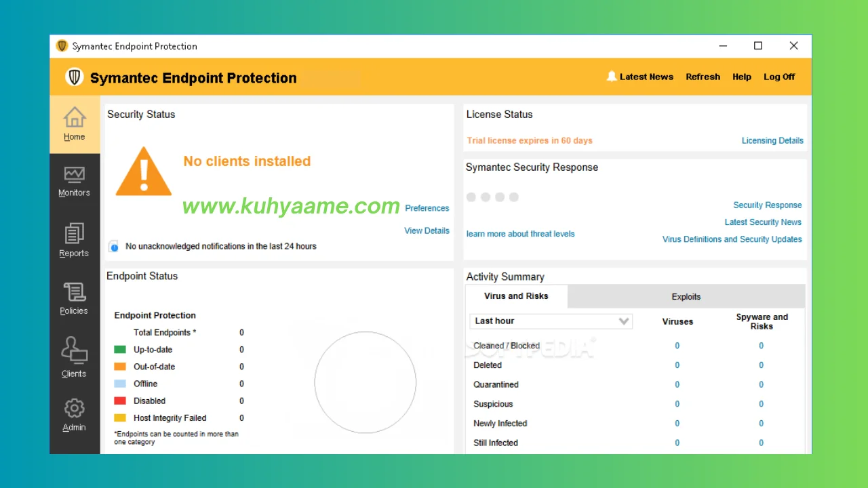
Task: Click the green Up-to-date color swatch
Action: (120, 350)
